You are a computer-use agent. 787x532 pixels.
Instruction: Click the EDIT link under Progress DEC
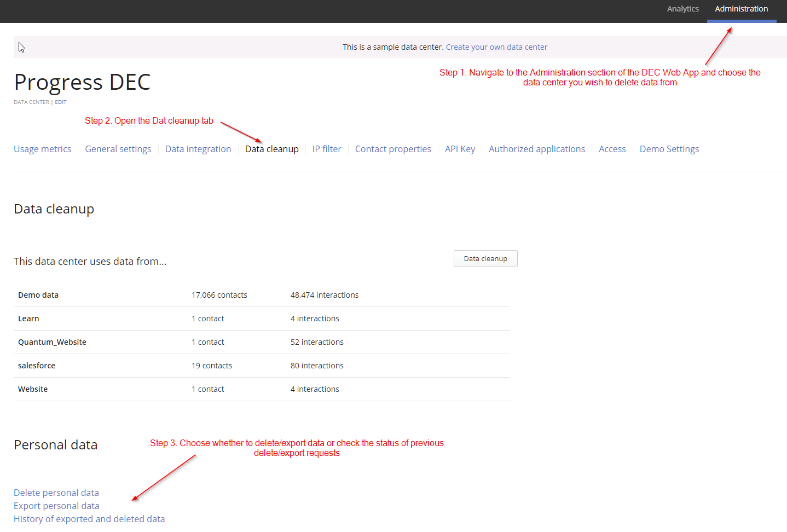point(61,102)
